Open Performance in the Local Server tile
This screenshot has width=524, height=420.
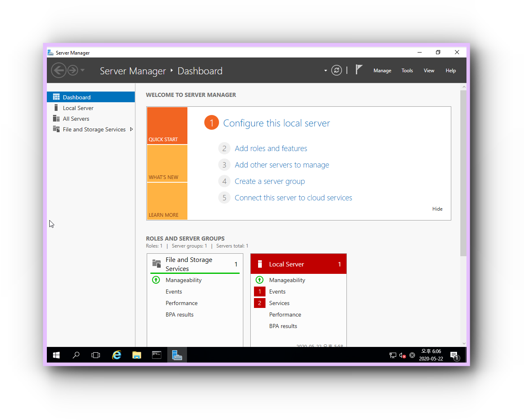pyautogui.click(x=285, y=314)
